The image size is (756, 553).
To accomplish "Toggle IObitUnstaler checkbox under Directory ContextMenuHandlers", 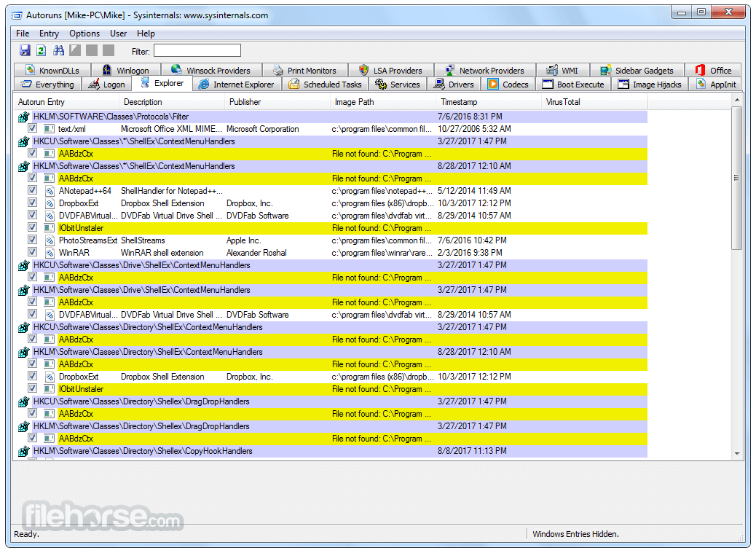I will point(32,388).
